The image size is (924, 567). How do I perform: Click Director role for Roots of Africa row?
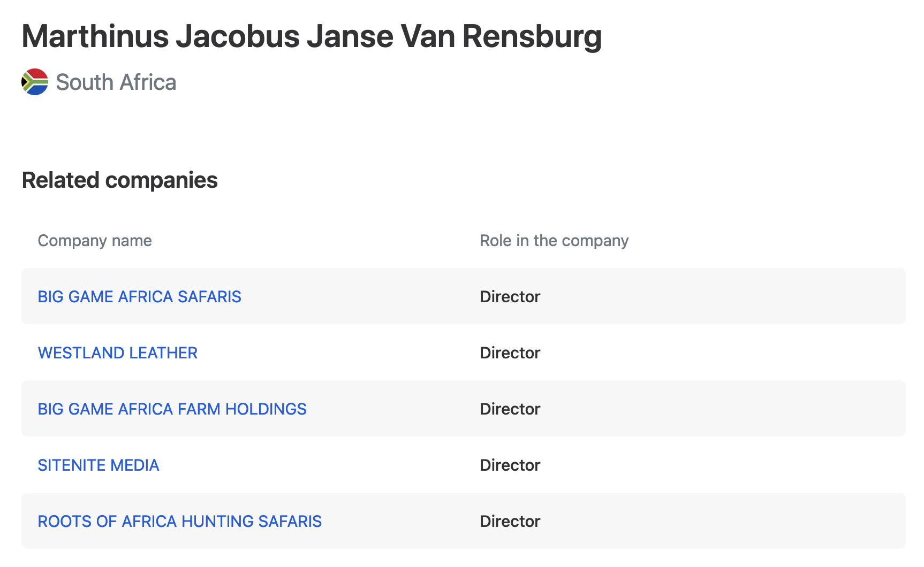point(510,521)
